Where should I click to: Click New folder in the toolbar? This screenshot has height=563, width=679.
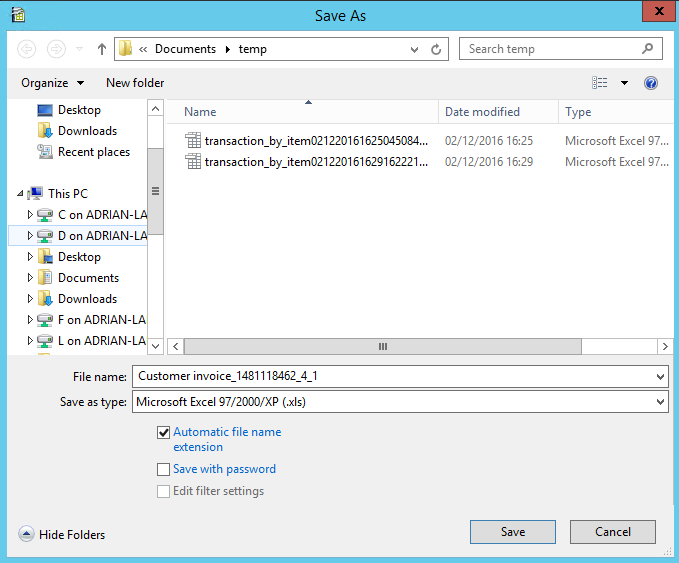[x=135, y=83]
